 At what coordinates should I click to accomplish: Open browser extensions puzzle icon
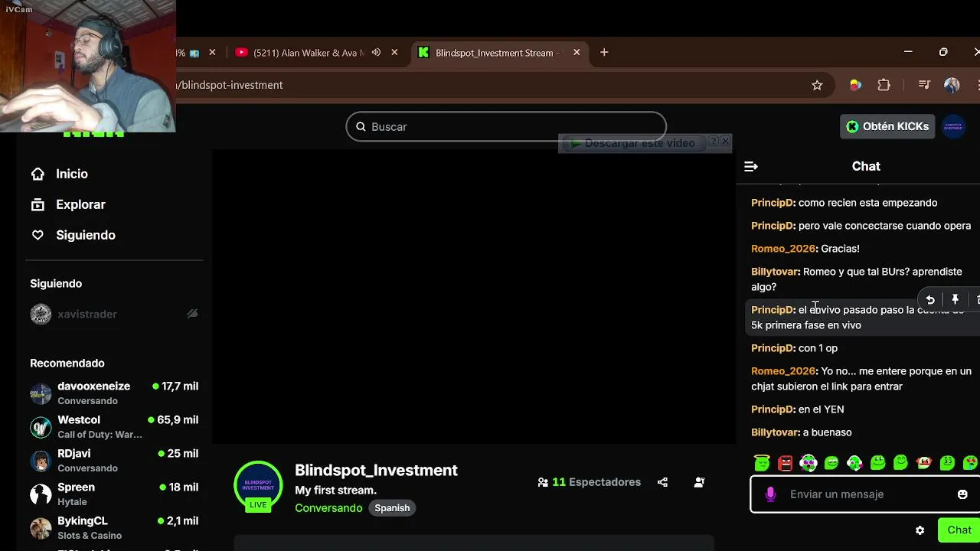coord(884,85)
